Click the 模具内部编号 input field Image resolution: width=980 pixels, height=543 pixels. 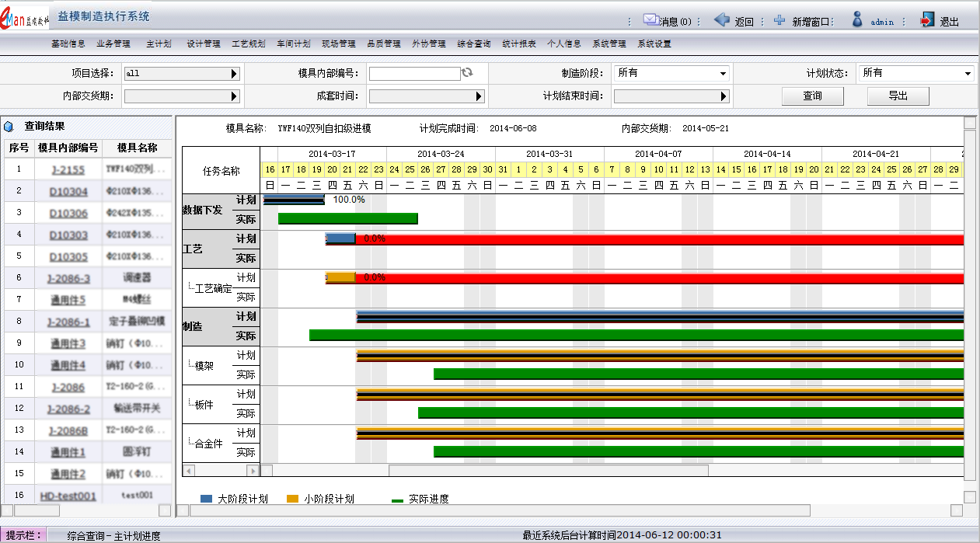pos(414,74)
